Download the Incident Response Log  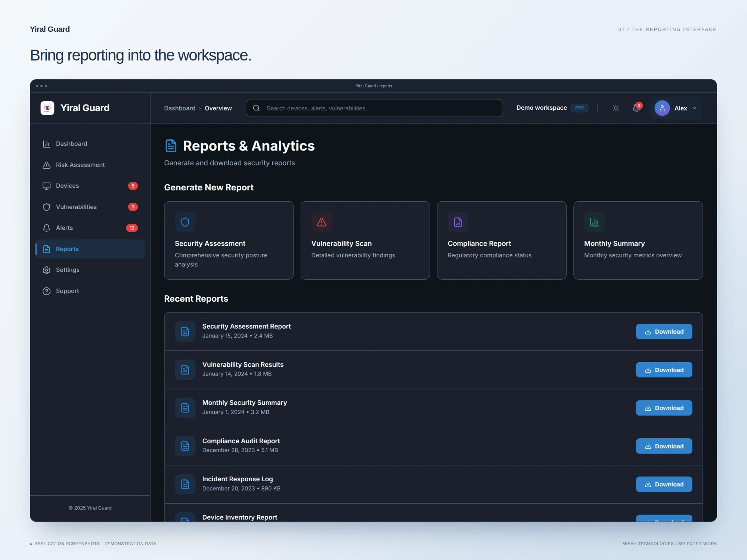coord(664,484)
